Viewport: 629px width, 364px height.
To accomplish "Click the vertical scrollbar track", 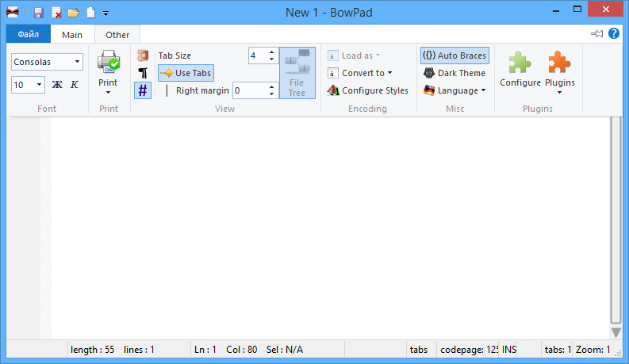I will [616, 220].
